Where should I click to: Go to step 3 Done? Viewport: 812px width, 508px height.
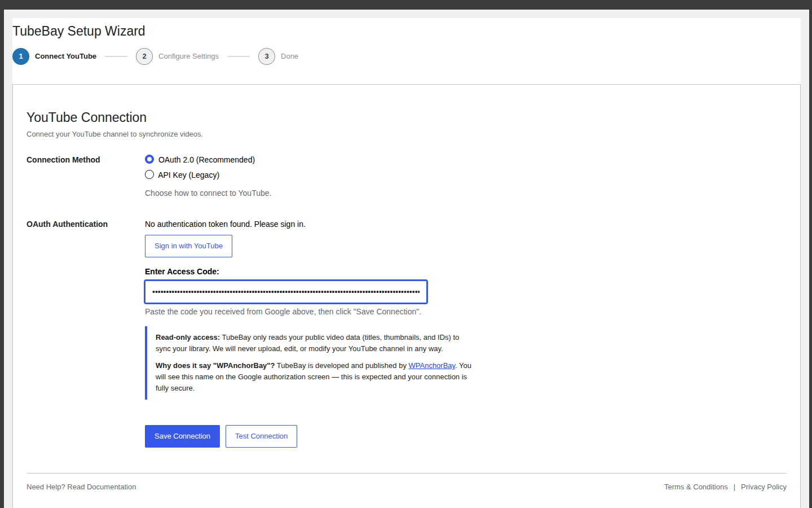click(279, 56)
